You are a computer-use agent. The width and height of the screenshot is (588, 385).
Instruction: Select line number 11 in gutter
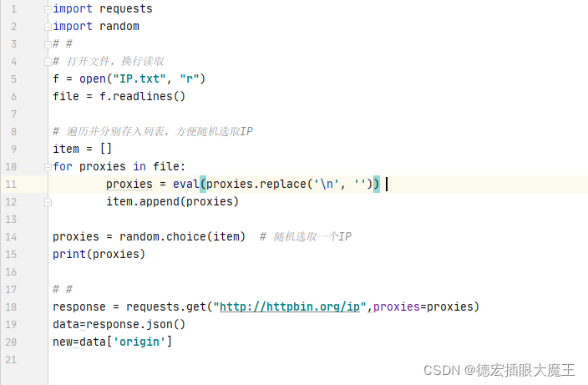[x=11, y=185]
